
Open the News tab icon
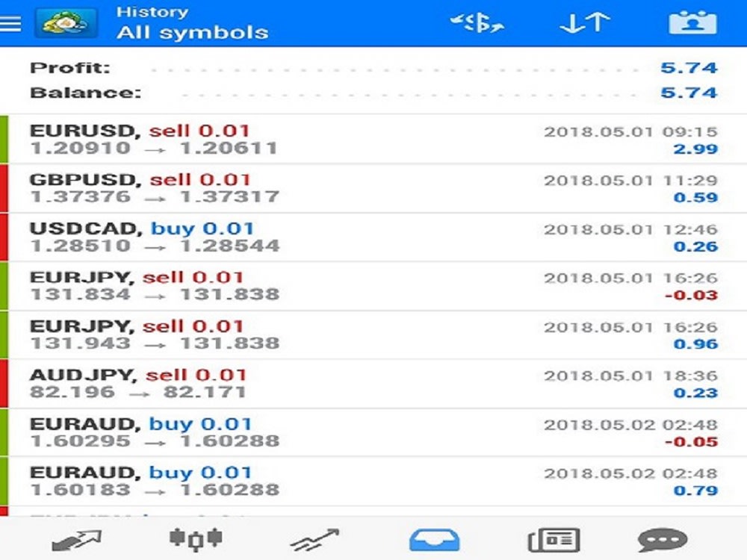tap(554, 541)
